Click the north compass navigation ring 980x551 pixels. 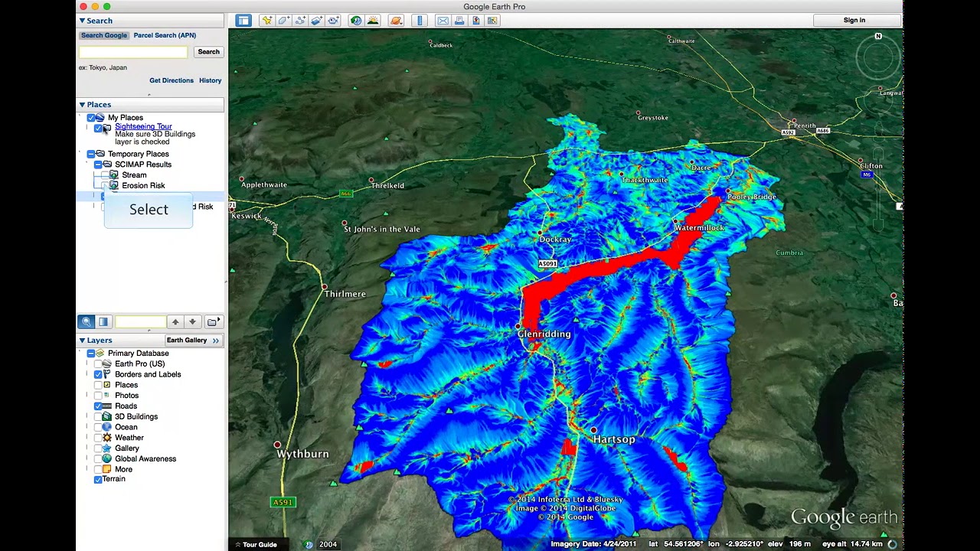[878, 57]
